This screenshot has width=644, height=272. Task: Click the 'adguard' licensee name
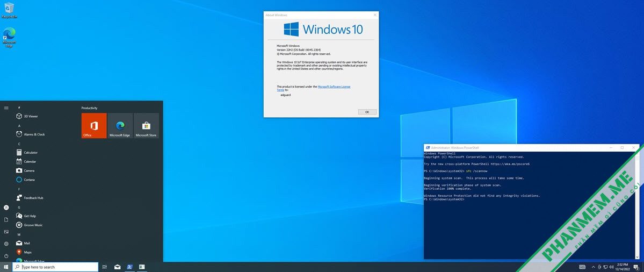click(285, 95)
